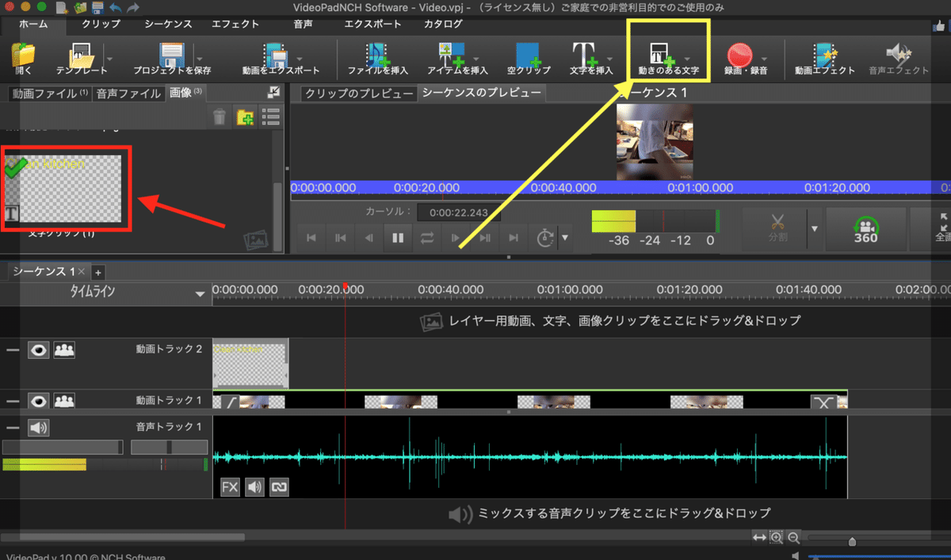Collapse 音声トラック 1 with minus button
This screenshot has height=560, width=951.
click(12, 429)
